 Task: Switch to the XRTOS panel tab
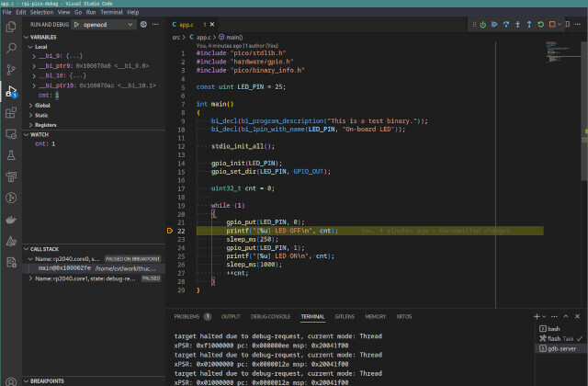[x=404, y=316]
